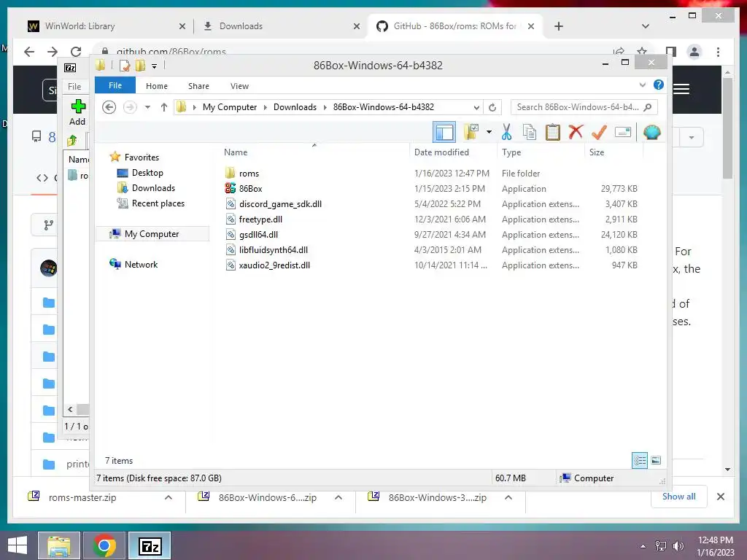Click the 7-Zip icon in the taskbar
Image resolution: width=747 pixels, height=560 pixels.
[150, 546]
